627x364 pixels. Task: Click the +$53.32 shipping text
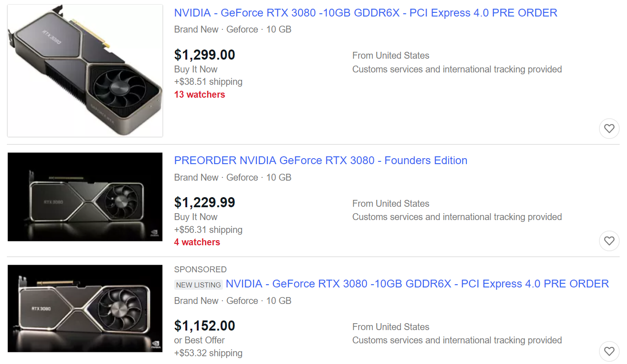(x=208, y=353)
